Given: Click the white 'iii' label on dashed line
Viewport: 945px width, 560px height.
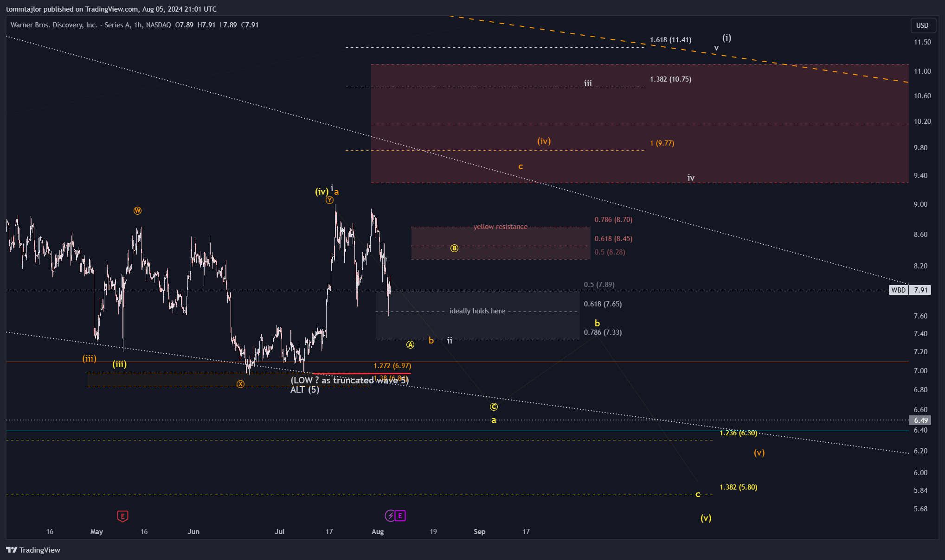Looking at the screenshot, I should (x=588, y=83).
